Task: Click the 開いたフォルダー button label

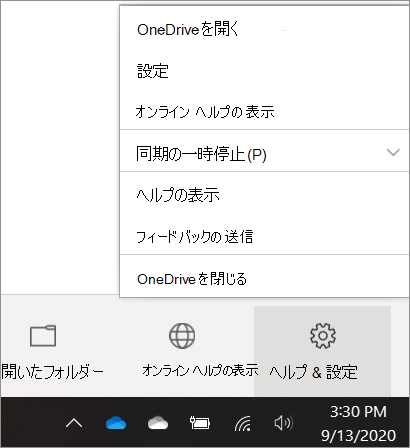Action: 53,371
